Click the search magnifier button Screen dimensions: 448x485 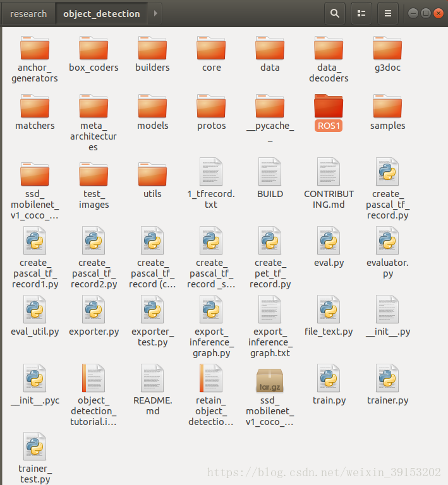335,14
